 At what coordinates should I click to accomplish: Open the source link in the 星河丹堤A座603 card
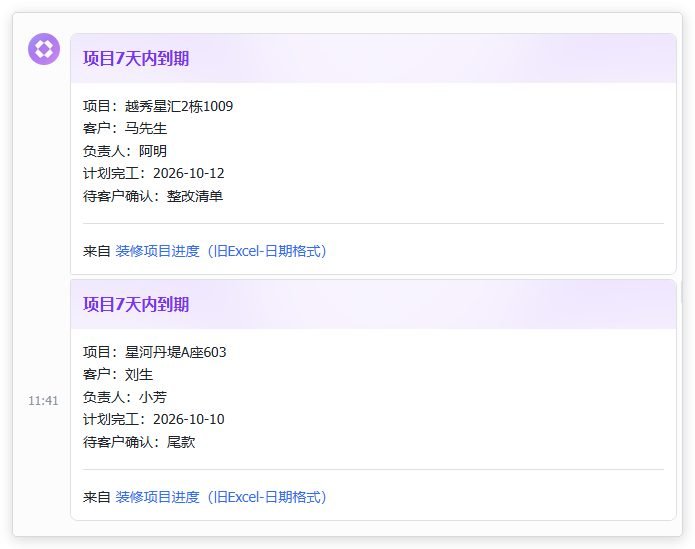click(221, 497)
